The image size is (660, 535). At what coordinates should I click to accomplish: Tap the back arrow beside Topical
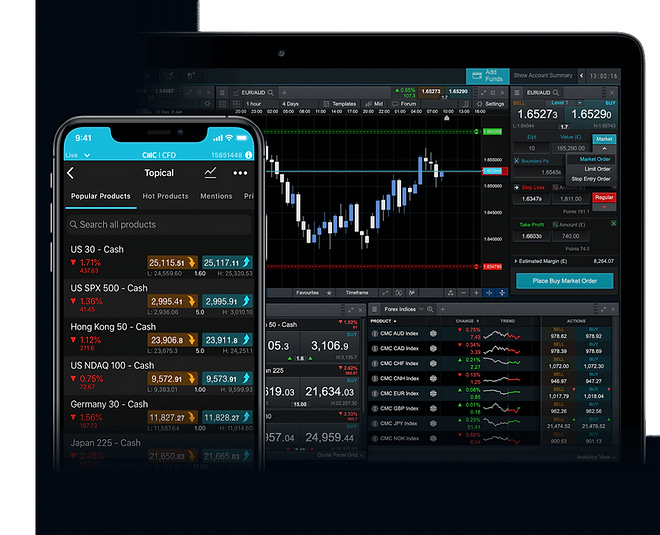71,173
